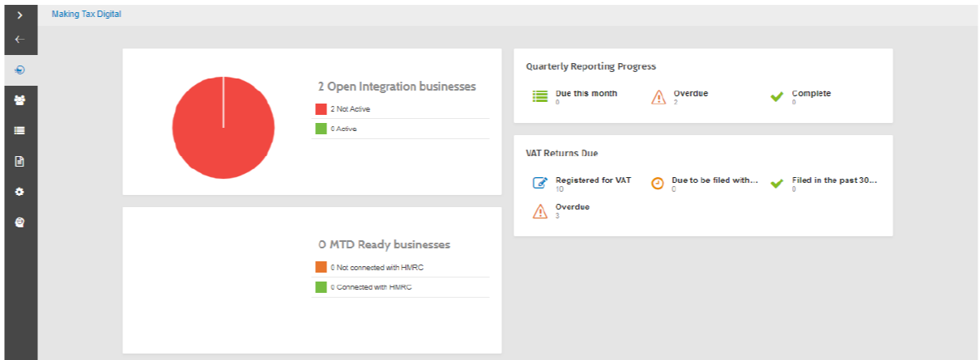Expand the sidebar with the chevron arrow

pos(20,15)
